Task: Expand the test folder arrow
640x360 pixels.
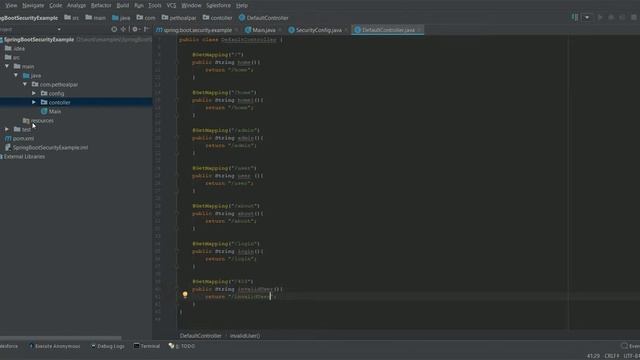Action: pyautogui.click(x=7, y=129)
